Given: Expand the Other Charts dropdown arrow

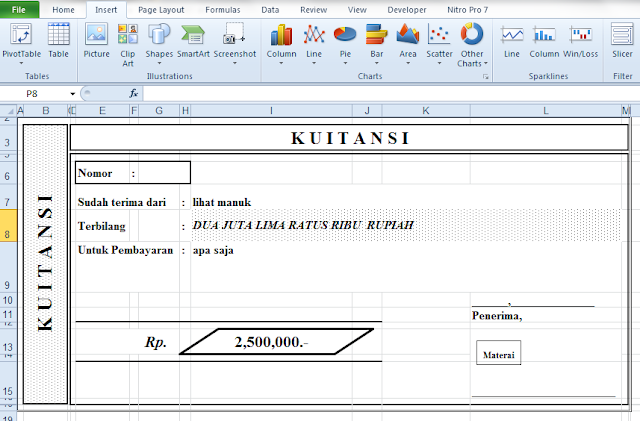Looking at the screenshot, I should (486, 64).
